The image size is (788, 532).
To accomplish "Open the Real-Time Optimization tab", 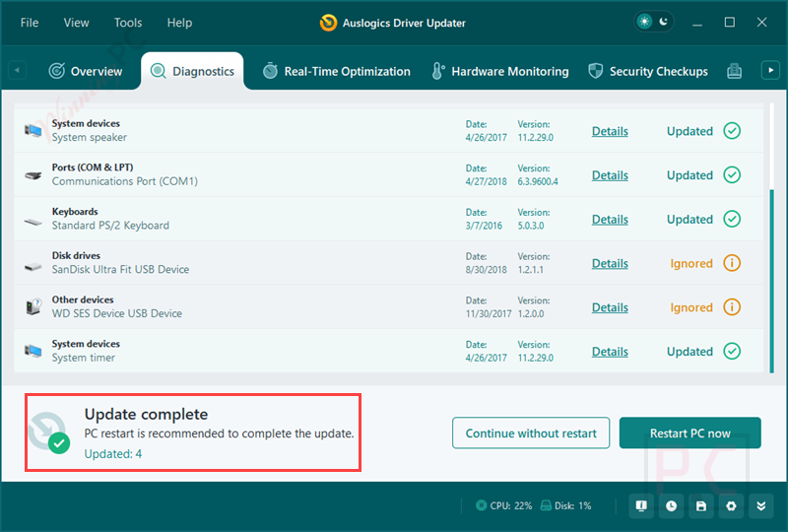I will [336, 71].
